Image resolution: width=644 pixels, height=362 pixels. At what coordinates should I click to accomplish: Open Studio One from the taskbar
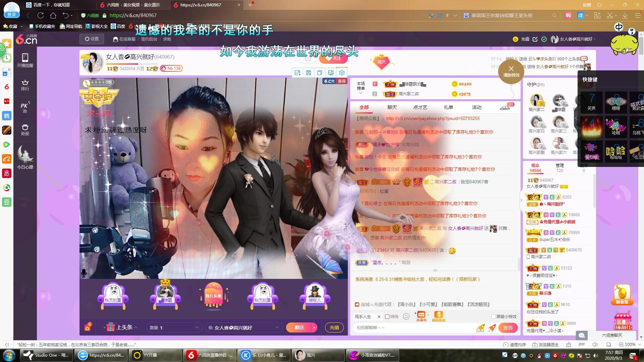pyautogui.click(x=47, y=355)
